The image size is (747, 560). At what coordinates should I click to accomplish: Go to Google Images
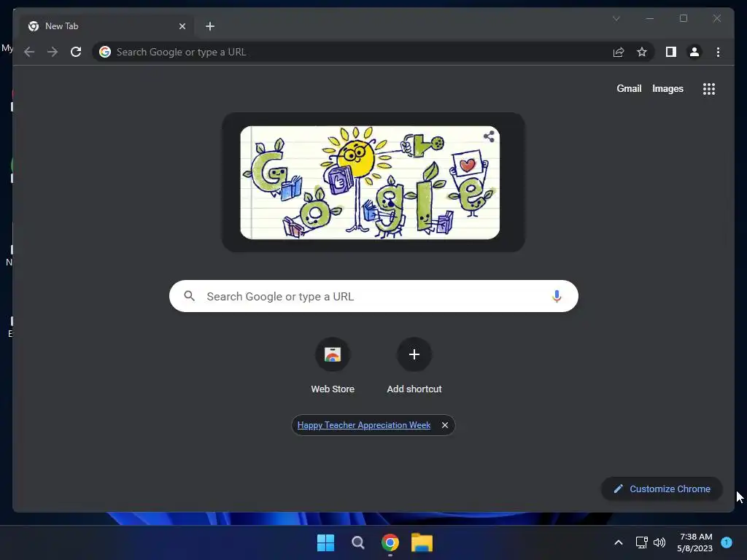667,88
